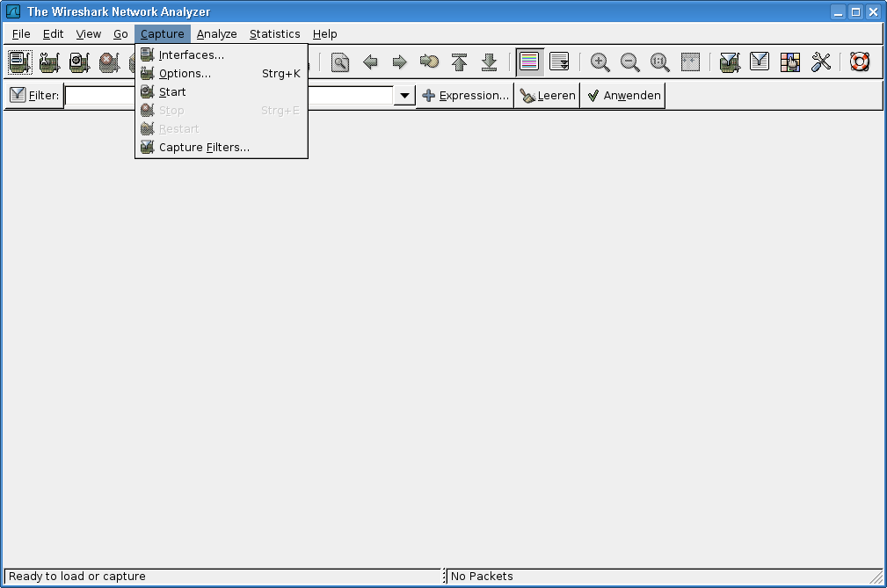Select the greyed-out Stop entry in the Capture menu
Screen dimensions: 887x588
tap(222, 110)
